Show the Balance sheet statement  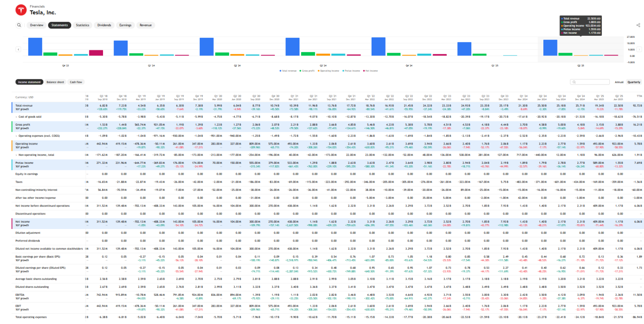coord(55,82)
